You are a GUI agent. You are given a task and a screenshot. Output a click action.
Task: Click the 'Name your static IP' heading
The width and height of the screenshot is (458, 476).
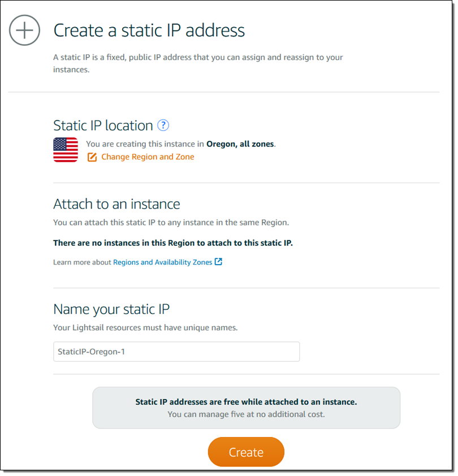point(111,309)
